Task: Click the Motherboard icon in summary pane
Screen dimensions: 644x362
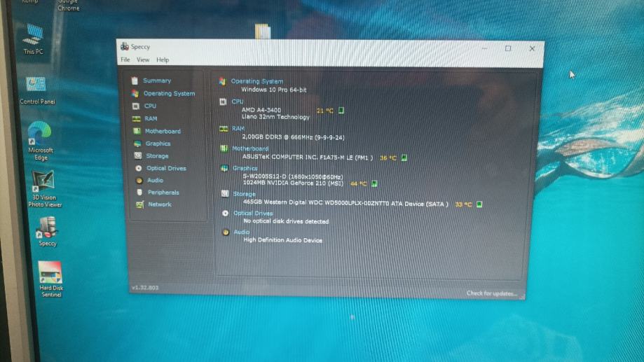Action: pyautogui.click(x=224, y=148)
